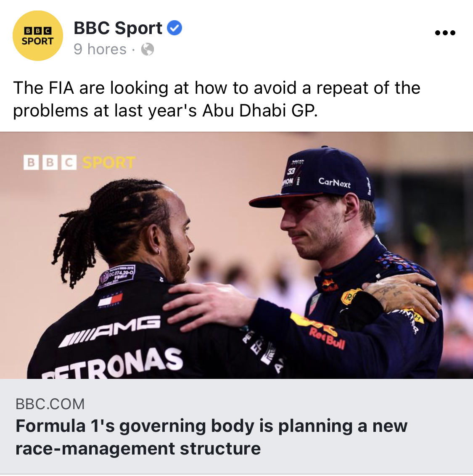Open the BBC Sport page name
Image resolution: width=473 pixels, height=476 pixels.
(118, 28)
